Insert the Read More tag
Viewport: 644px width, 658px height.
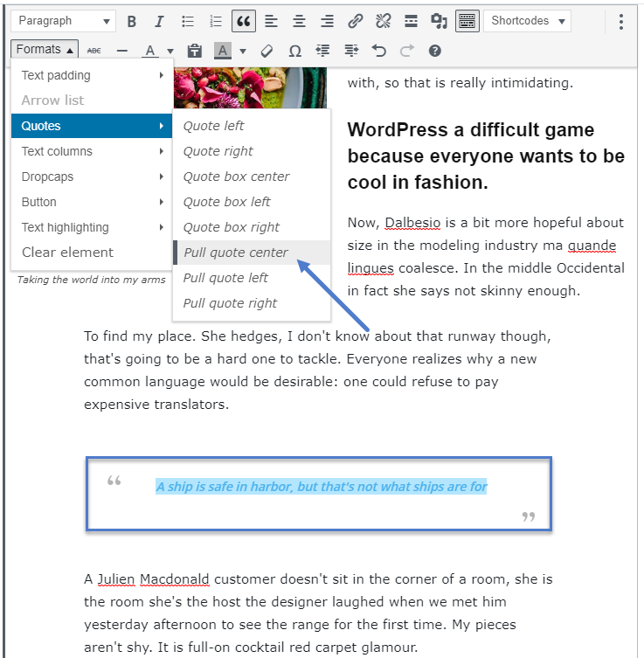pyautogui.click(x=411, y=21)
